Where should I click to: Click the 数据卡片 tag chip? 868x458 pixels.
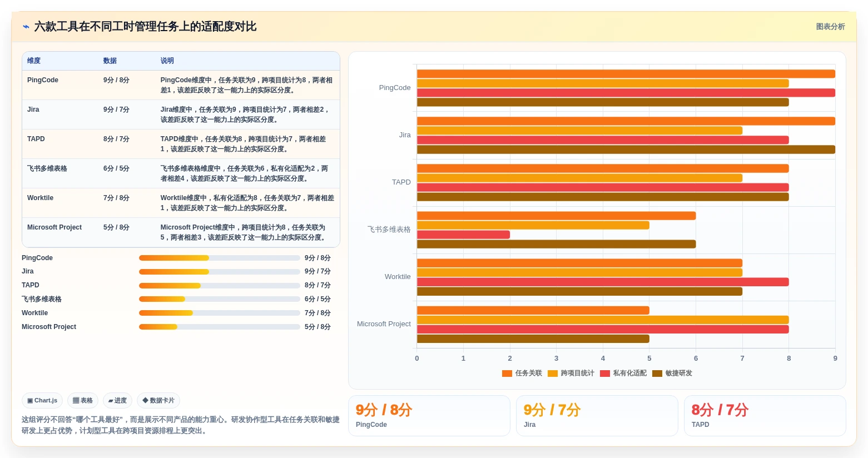158,400
